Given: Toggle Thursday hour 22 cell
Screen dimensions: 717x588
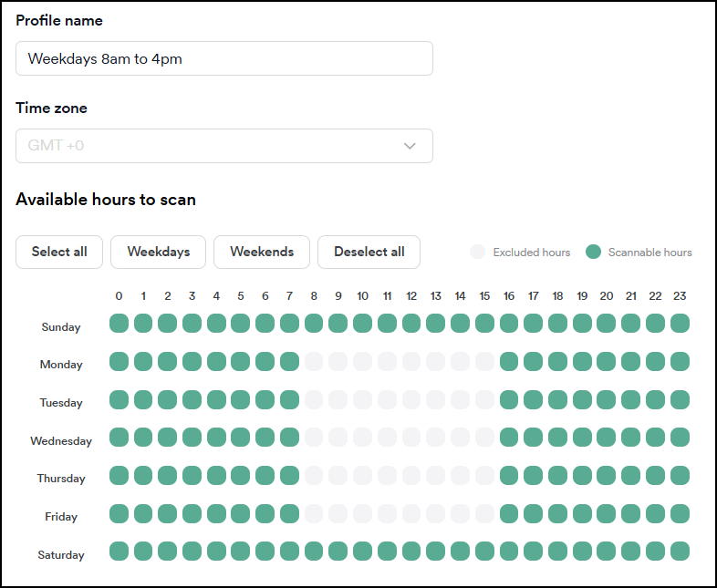Looking at the screenshot, I should [x=655, y=476].
